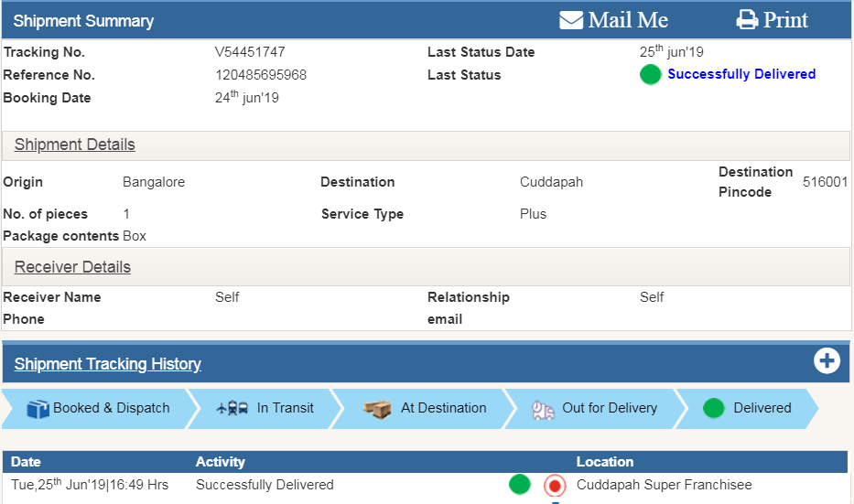Open the Shipment Tracking History heading link

(x=108, y=364)
